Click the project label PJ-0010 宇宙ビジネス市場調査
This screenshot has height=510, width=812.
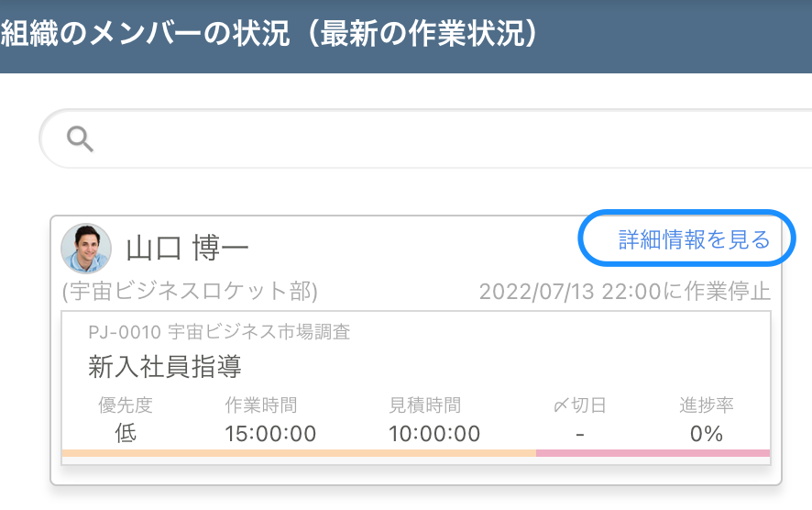click(x=219, y=332)
